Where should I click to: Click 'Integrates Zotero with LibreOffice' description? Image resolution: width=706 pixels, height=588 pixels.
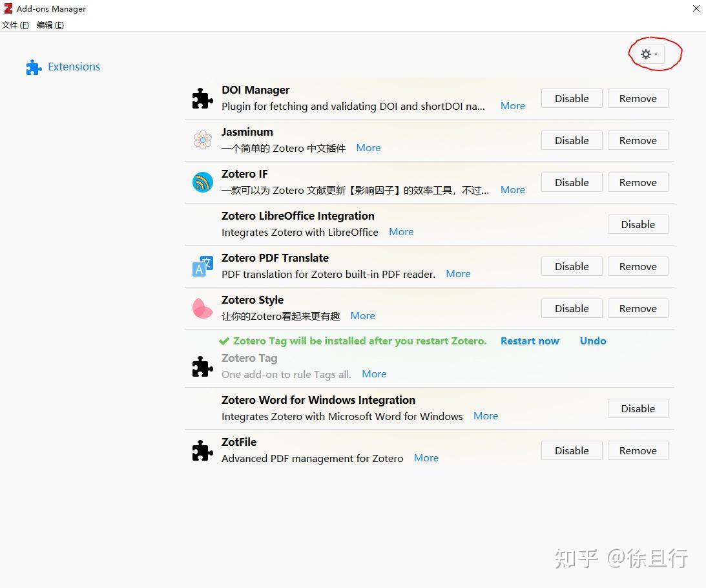tap(300, 231)
